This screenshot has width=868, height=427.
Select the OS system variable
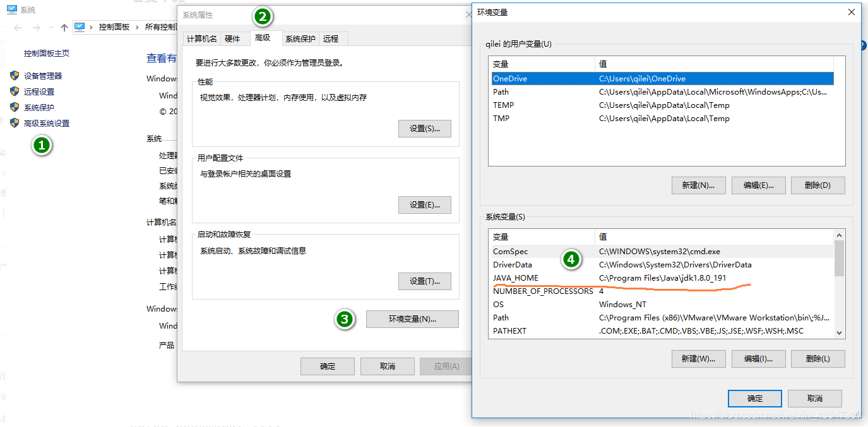(x=662, y=305)
